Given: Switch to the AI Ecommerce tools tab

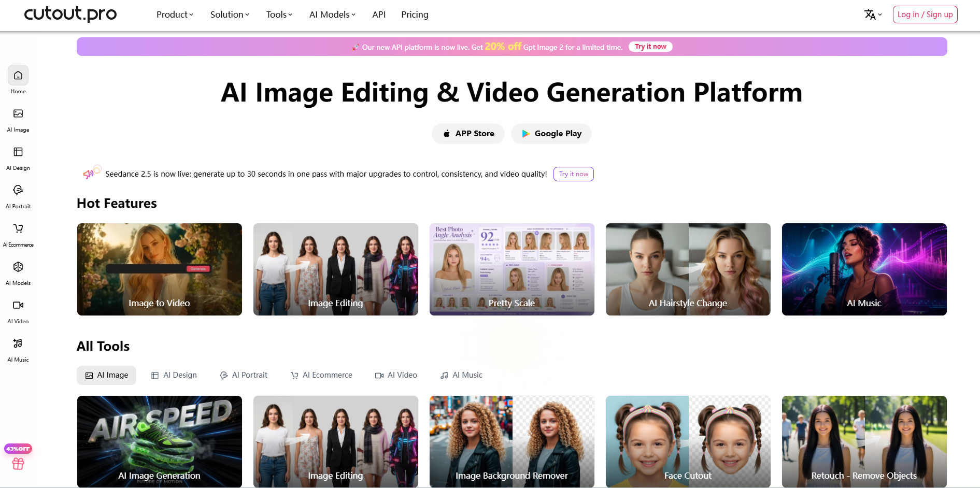Looking at the screenshot, I should [321, 375].
